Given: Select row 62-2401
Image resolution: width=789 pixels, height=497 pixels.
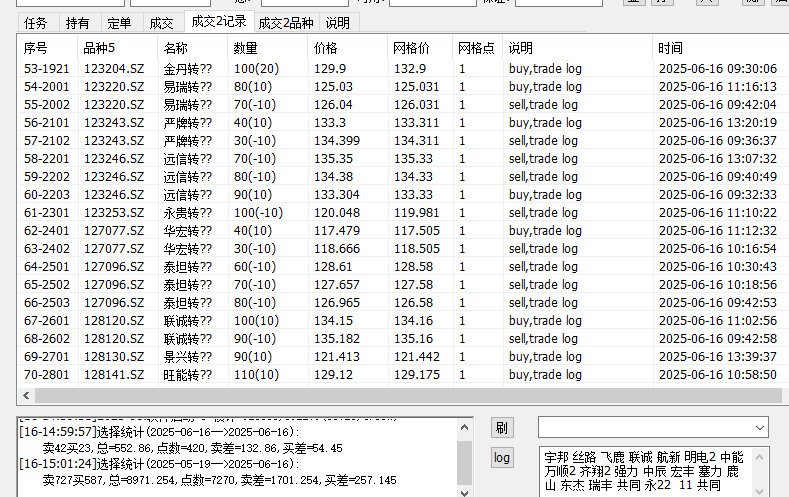Looking at the screenshot, I should pyautogui.click(x=403, y=231).
